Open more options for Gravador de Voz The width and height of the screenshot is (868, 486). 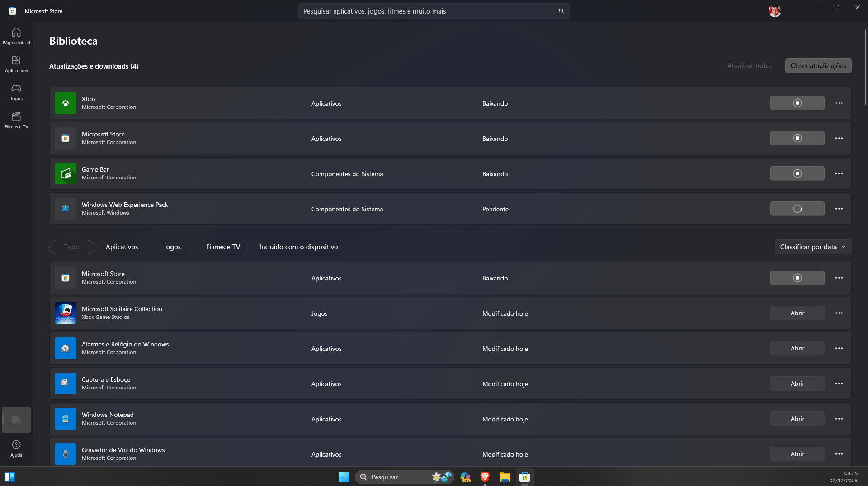click(x=839, y=454)
